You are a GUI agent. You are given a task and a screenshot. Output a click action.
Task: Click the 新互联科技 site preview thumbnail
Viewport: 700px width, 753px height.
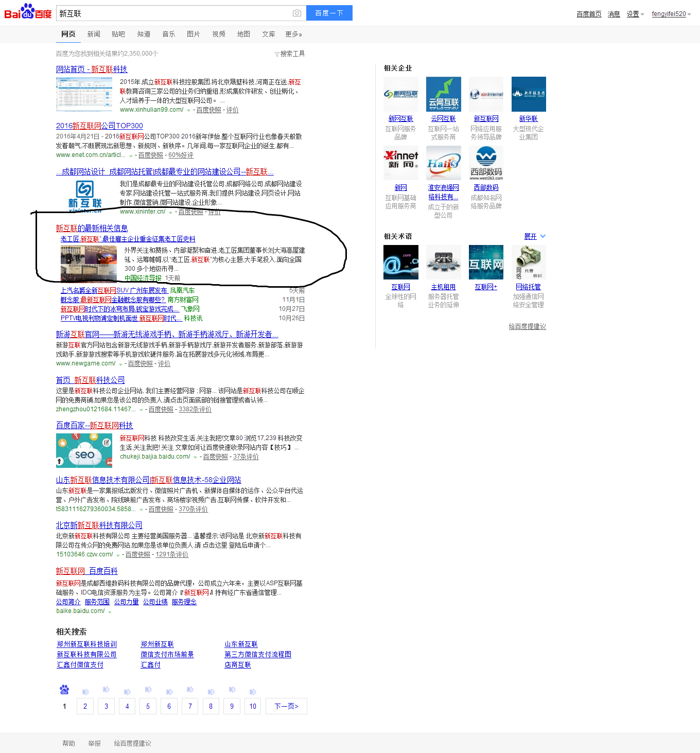point(84,95)
